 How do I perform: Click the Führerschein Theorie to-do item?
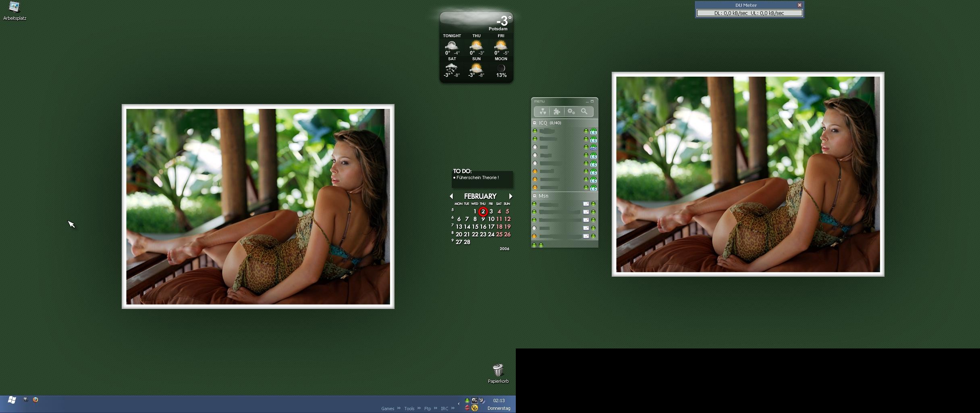[x=478, y=177]
